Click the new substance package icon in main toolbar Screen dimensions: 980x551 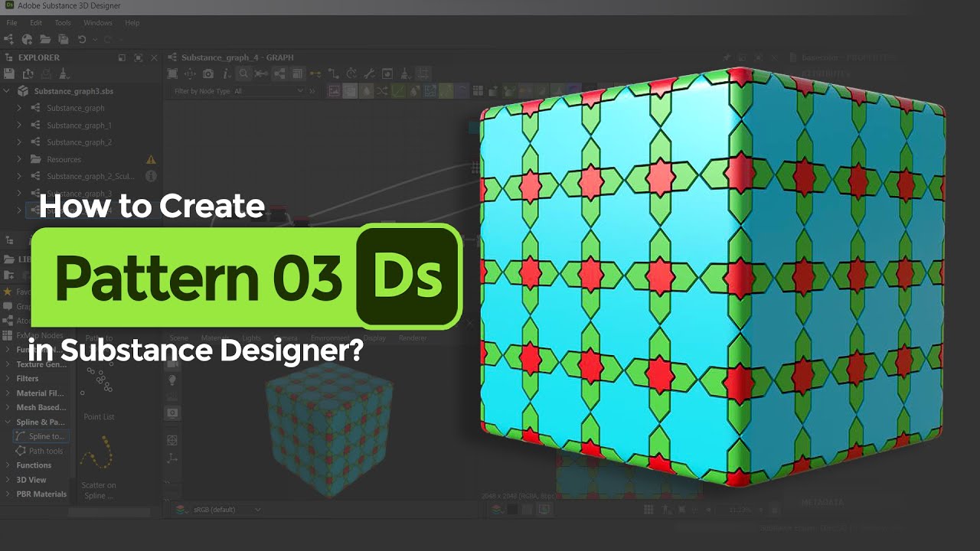(x=28, y=39)
